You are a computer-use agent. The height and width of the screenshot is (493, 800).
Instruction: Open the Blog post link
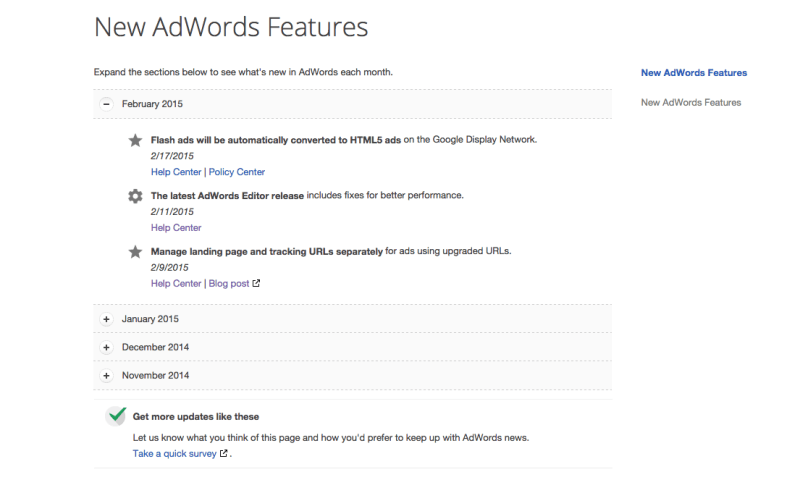[x=229, y=283]
